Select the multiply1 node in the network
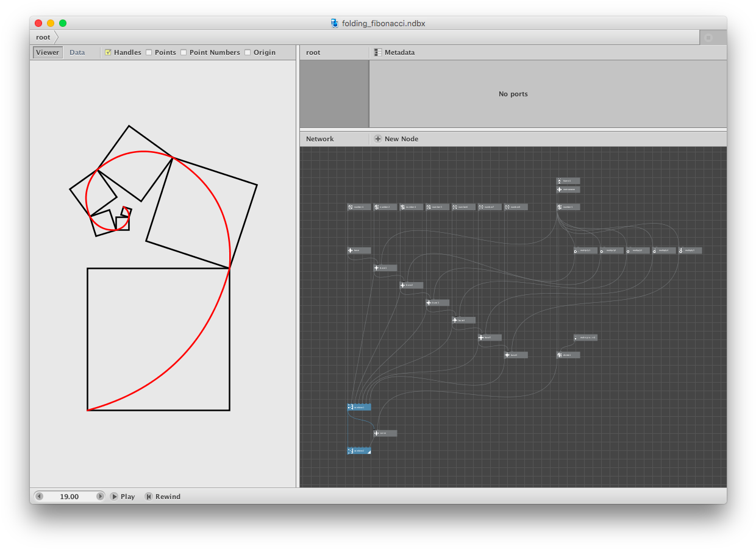Image resolution: width=756 pixels, height=549 pixels. [585, 250]
